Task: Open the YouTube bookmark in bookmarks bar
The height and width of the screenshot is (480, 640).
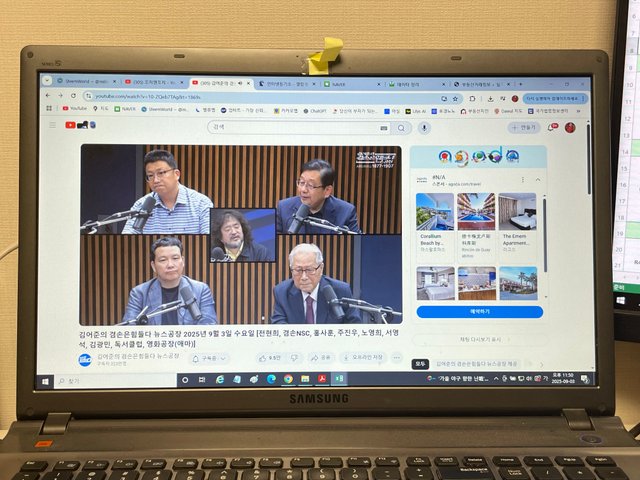Action: tap(75, 109)
